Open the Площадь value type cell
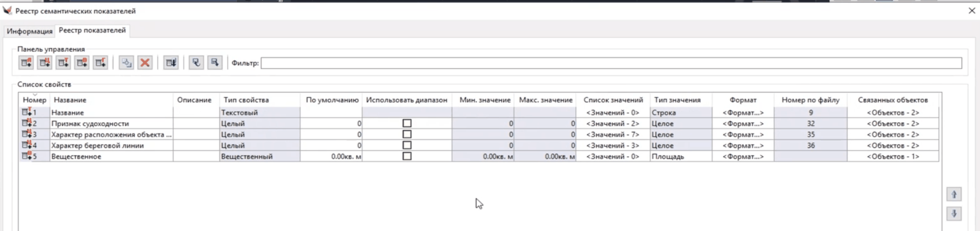Image resolution: width=980 pixels, height=231 pixels. (680, 157)
